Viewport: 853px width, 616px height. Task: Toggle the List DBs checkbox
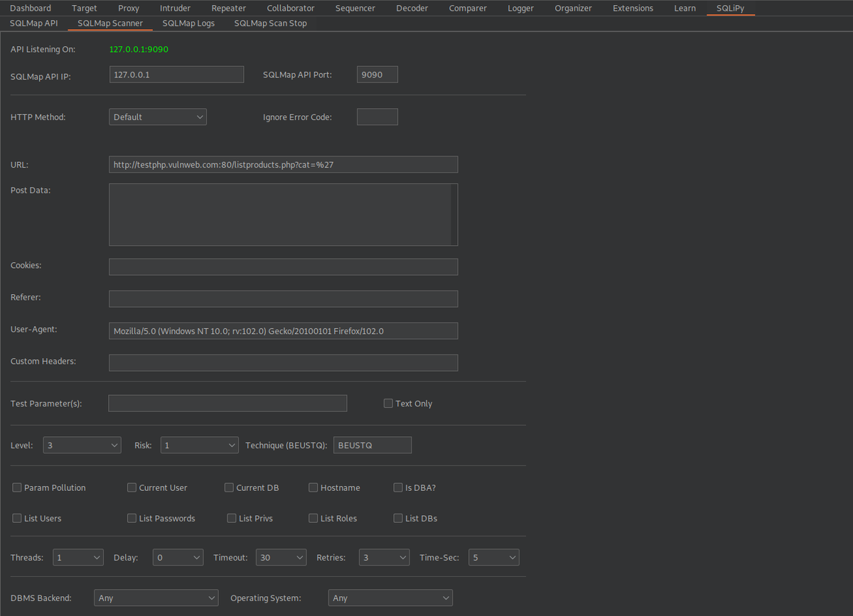point(398,519)
